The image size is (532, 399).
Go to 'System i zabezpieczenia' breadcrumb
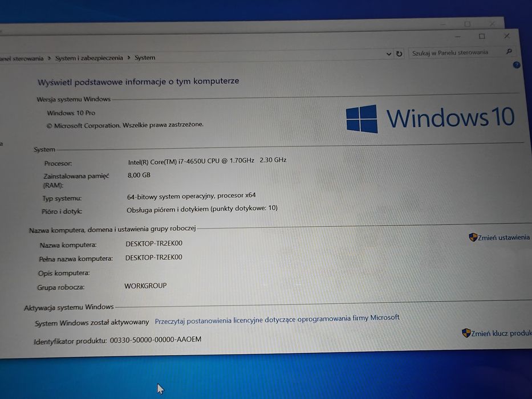pyautogui.click(x=89, y=58)
